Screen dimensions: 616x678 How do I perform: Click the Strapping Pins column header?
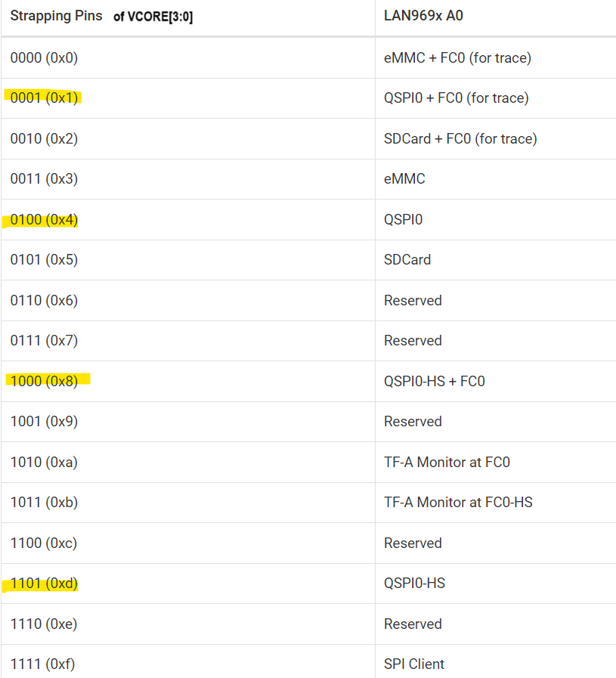point(56,16)
